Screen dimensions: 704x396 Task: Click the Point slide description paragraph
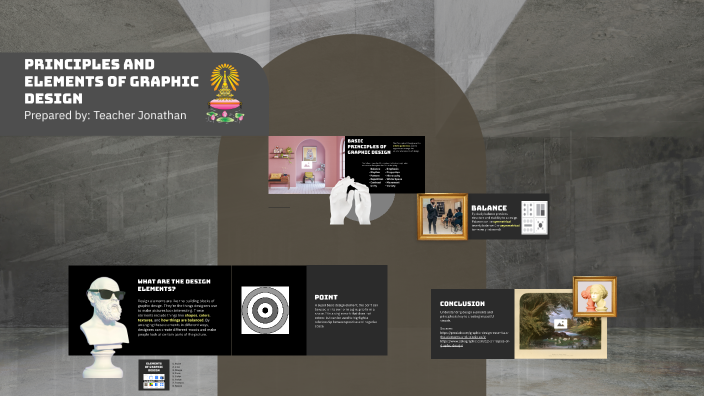(x=346, y=316)
